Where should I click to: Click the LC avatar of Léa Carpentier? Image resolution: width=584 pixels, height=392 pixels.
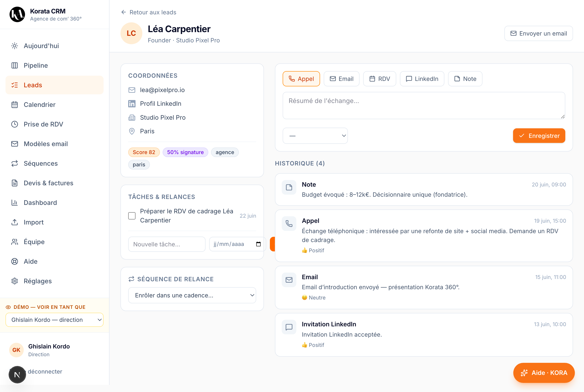point(131,33)
